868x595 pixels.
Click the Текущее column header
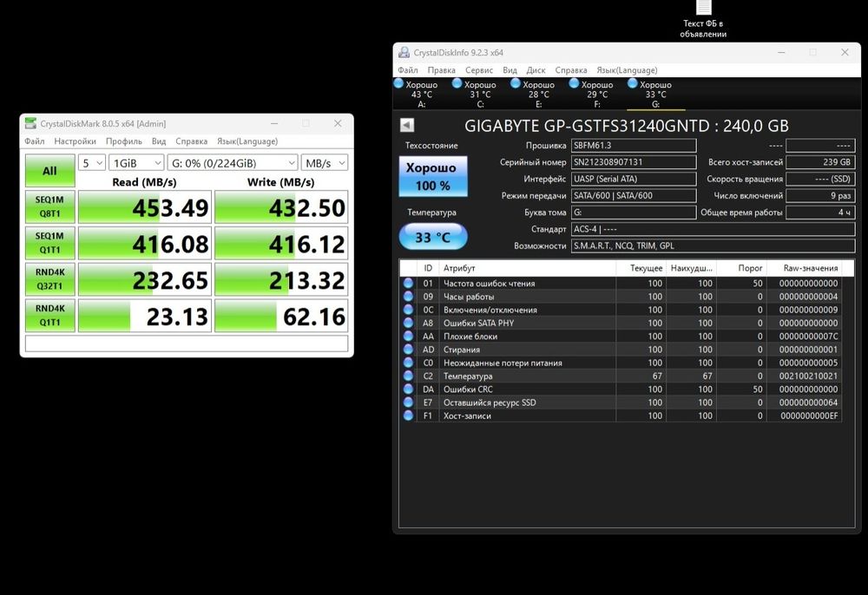pos(641,268)
